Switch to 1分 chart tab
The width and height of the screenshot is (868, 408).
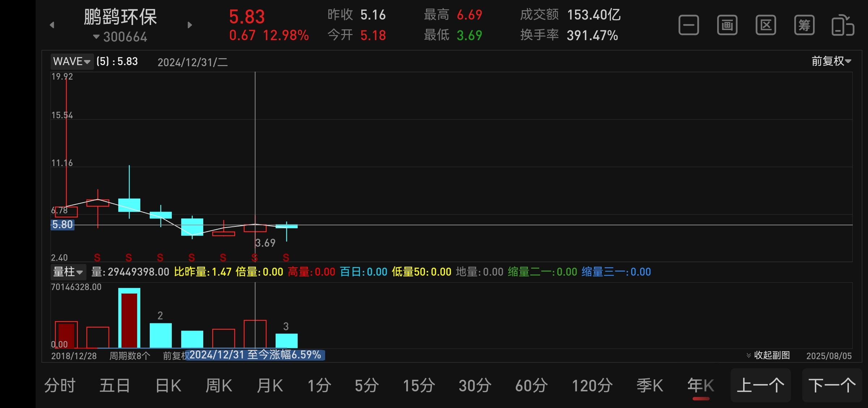[x=319, y=386]
